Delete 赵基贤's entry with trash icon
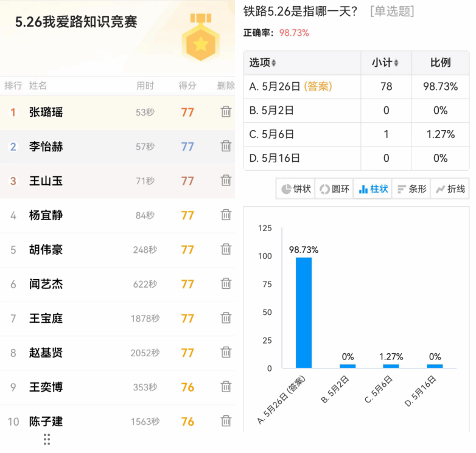476x453 pixels. [226, 353]
